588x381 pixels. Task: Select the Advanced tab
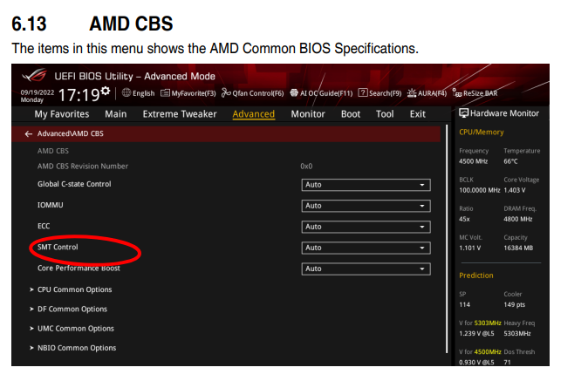coord(254,114)
